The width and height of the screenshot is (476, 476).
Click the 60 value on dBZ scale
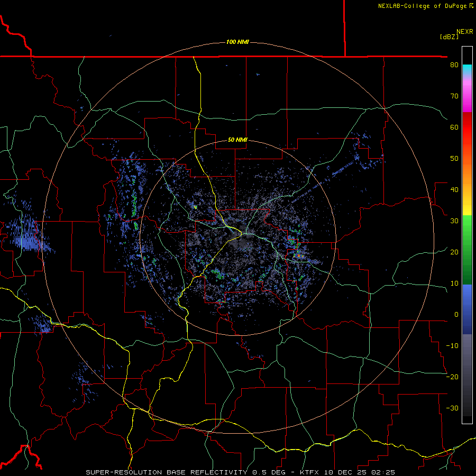pyautogui.click(x=454, y=127)
